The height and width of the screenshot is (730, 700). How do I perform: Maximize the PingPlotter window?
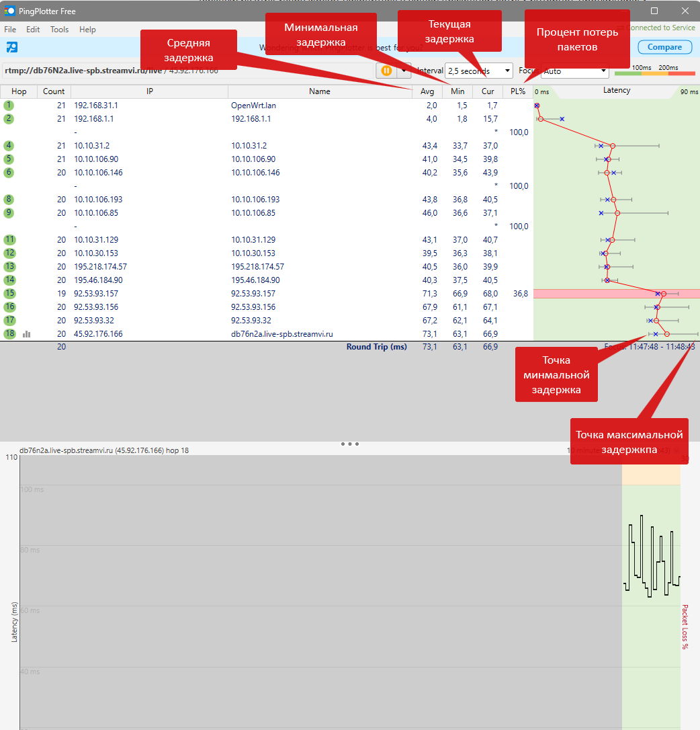click(654, 11)
